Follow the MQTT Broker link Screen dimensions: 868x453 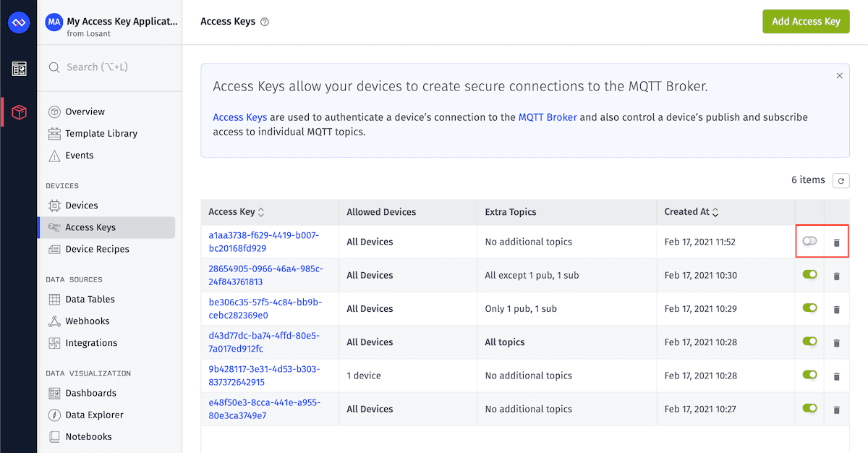(548, 117)
